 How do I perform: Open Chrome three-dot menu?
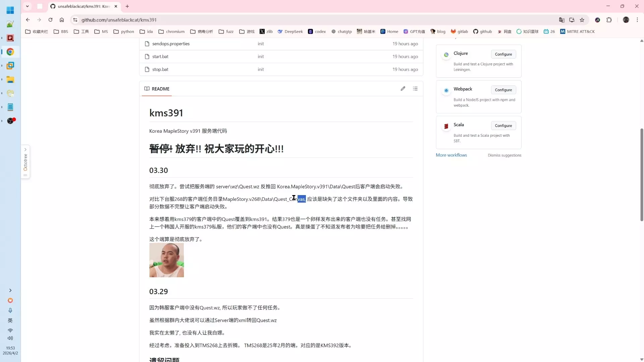click(637, 20)
